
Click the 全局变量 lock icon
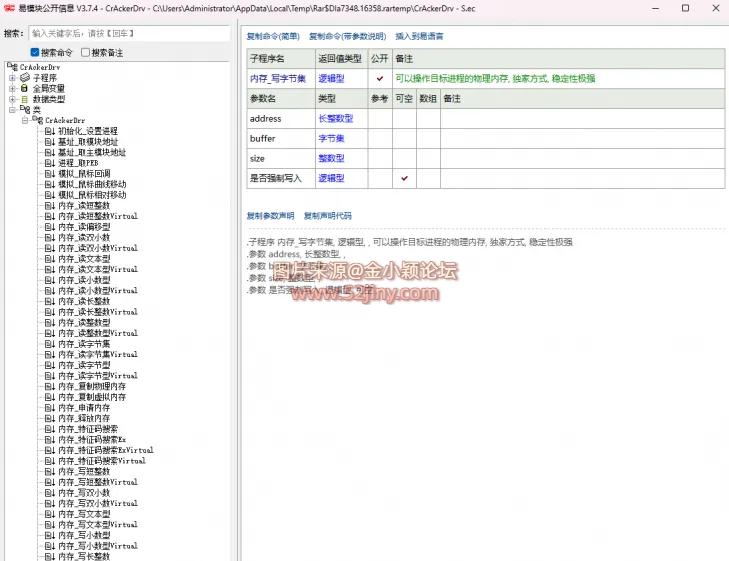point(24,88)
